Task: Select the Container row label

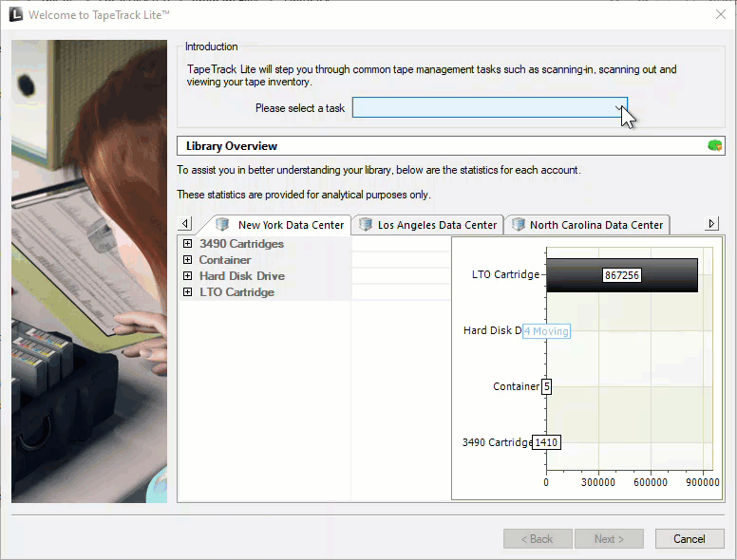Action: (x=225, y=260)
